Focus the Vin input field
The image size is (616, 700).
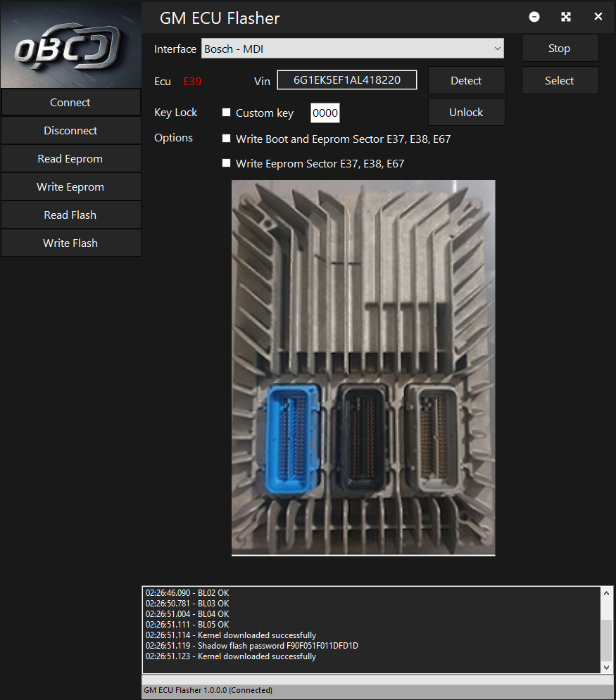(x=347, y=80)
